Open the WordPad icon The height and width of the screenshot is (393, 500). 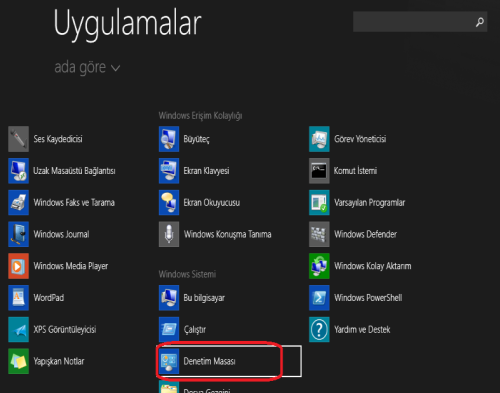pos(18,298)
